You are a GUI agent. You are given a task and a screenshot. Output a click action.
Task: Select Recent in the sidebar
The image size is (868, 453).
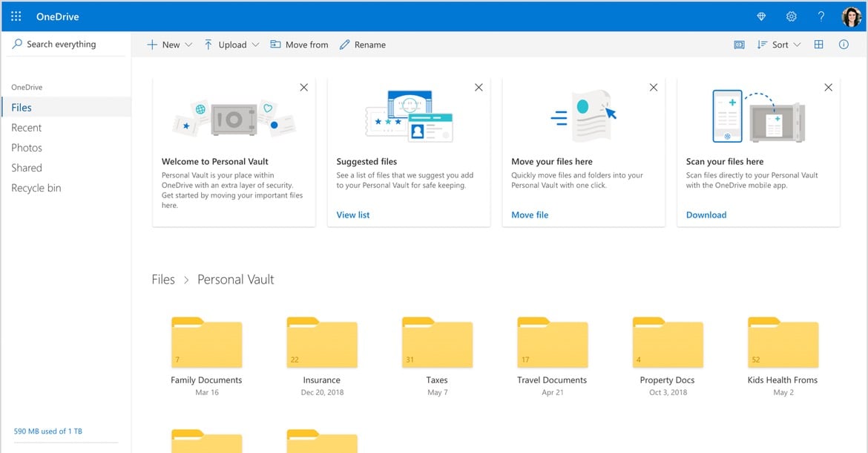(27, 128)
